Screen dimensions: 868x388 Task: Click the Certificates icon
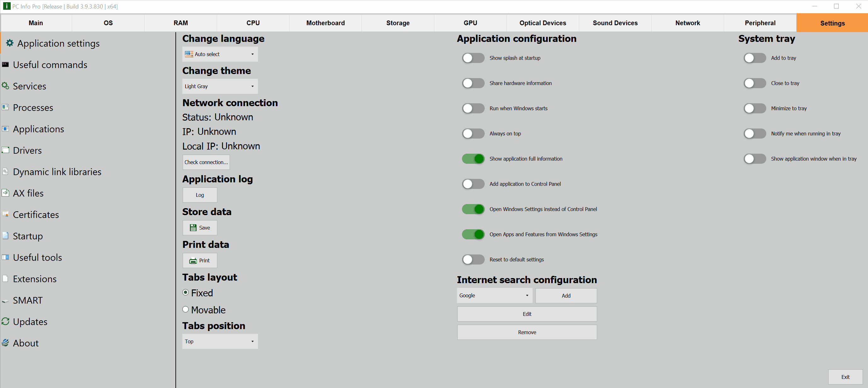point(5,214)
